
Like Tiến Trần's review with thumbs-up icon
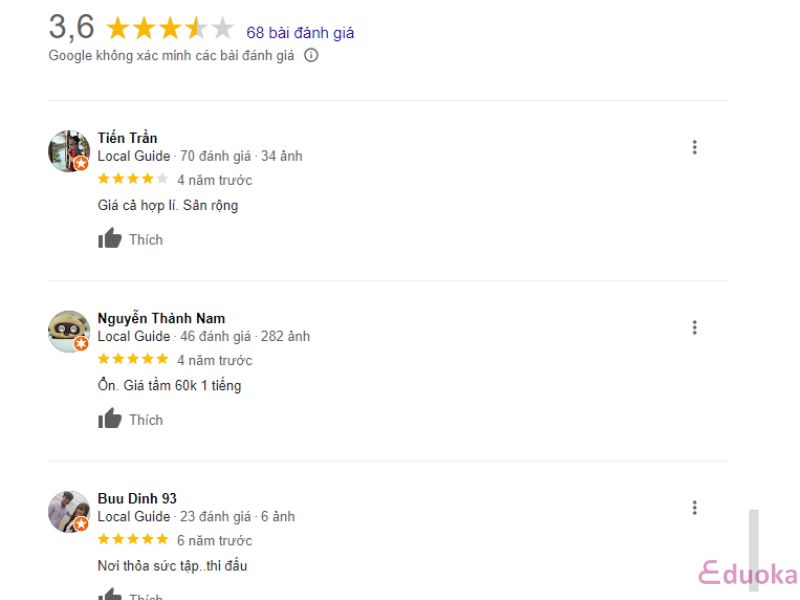tap(110, 238)
